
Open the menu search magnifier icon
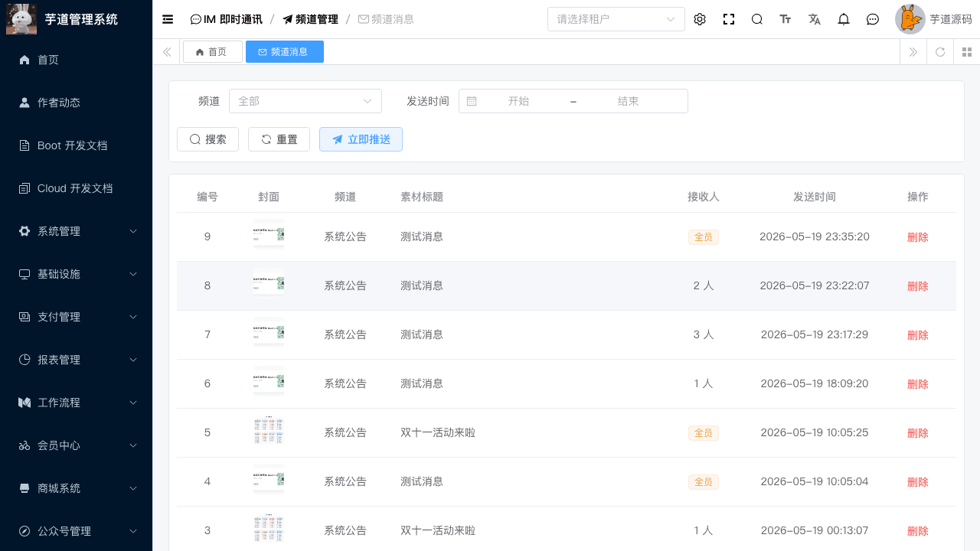click(x=757, y=19)
